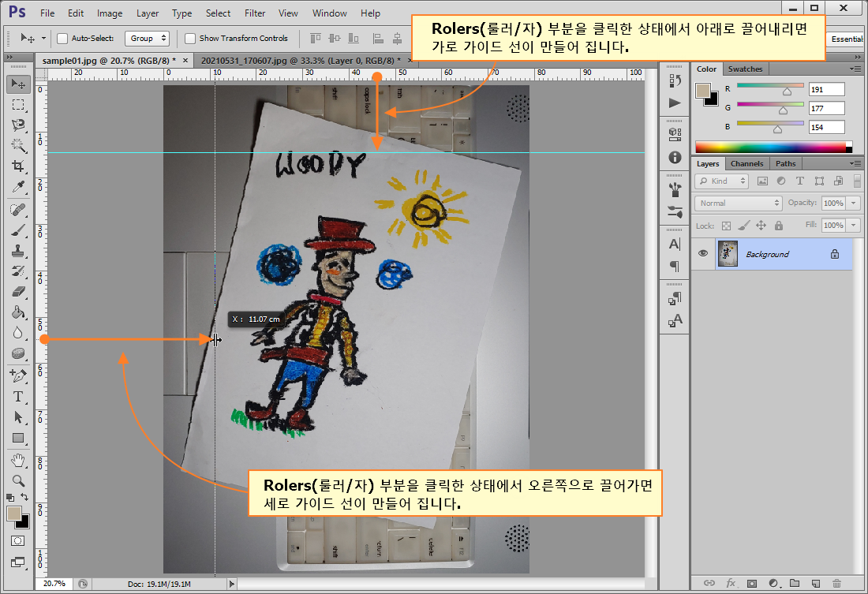Change the screen mode

17,562
